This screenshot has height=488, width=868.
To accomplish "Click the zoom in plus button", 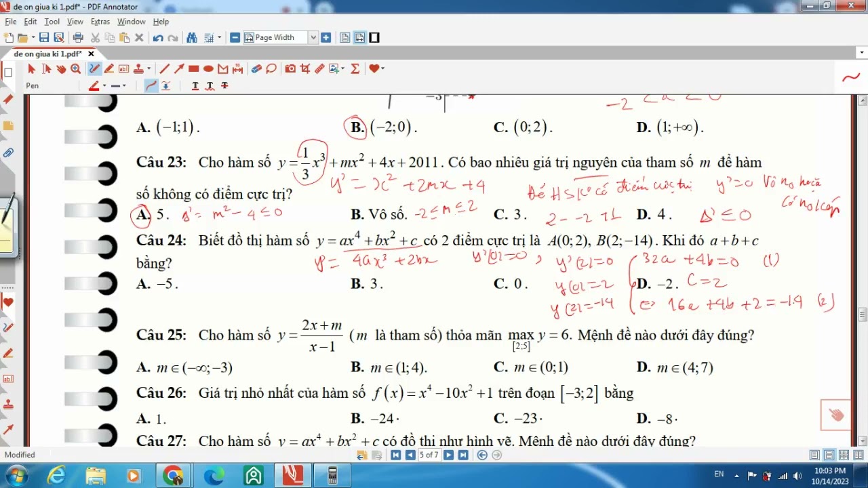I will pyautogui.click(x=326, y=38).
